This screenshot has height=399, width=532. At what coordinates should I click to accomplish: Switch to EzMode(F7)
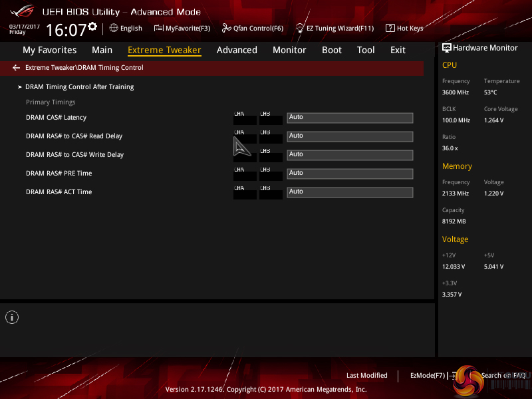pyautogui.click(x=427, y=376)
